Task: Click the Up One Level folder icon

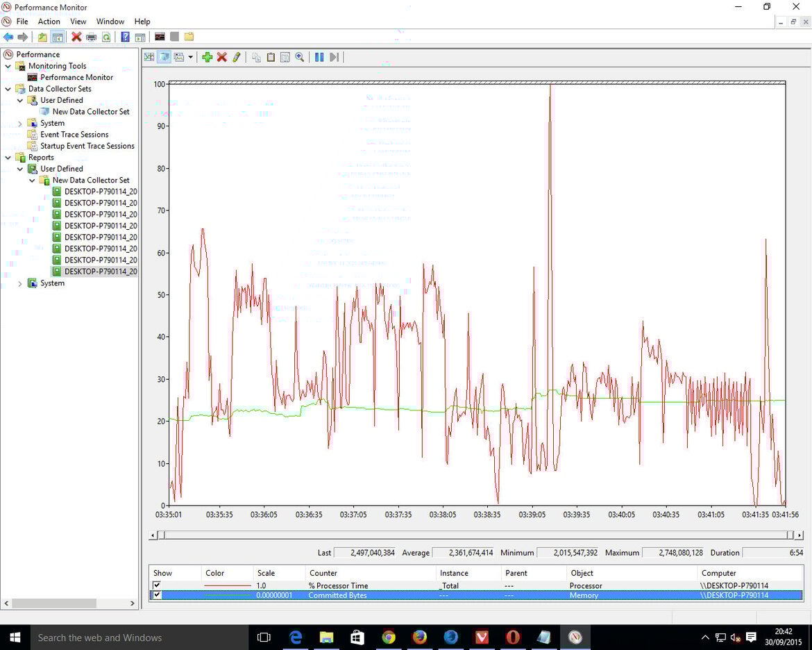Action: click(x=42, y=37)
